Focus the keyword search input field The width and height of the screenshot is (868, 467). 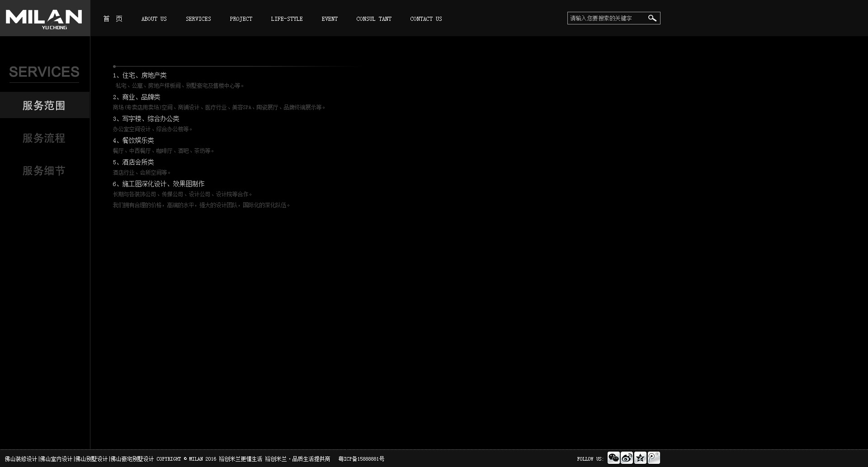(x=606, y=18)
